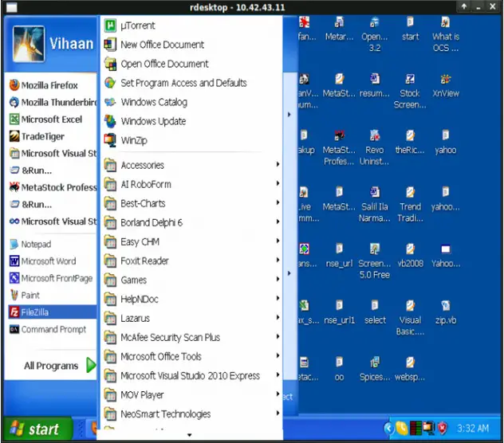Open the µTorrent program icon
504x443 pixels.
click(x=110, y=25)
